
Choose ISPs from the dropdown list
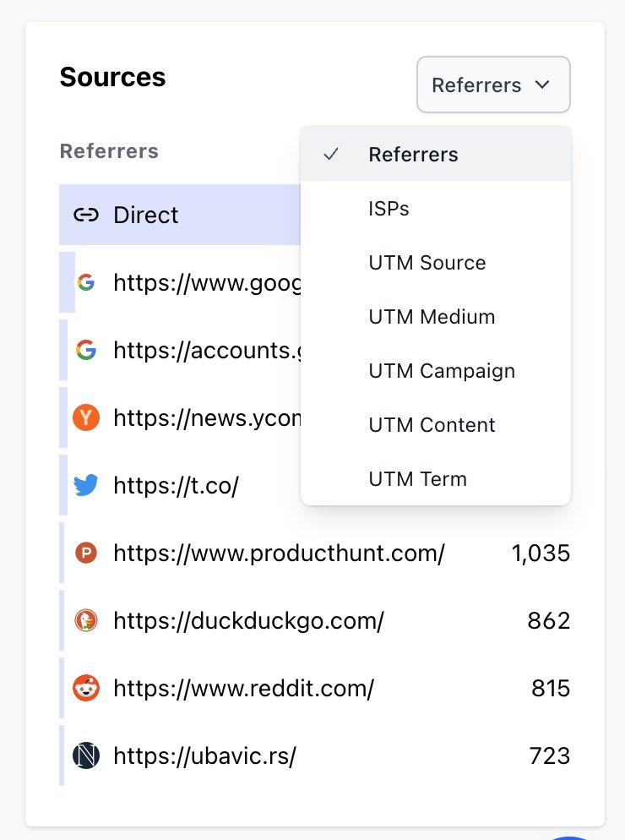tap(436, 209)
